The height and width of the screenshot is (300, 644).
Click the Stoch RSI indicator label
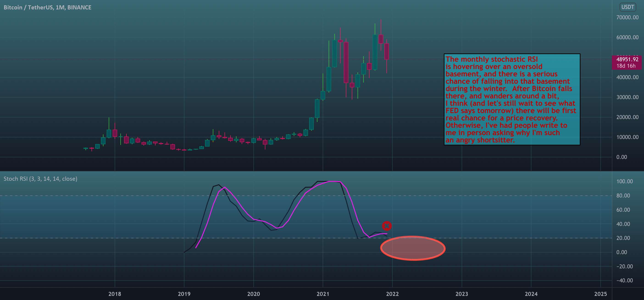click(40, 179)
